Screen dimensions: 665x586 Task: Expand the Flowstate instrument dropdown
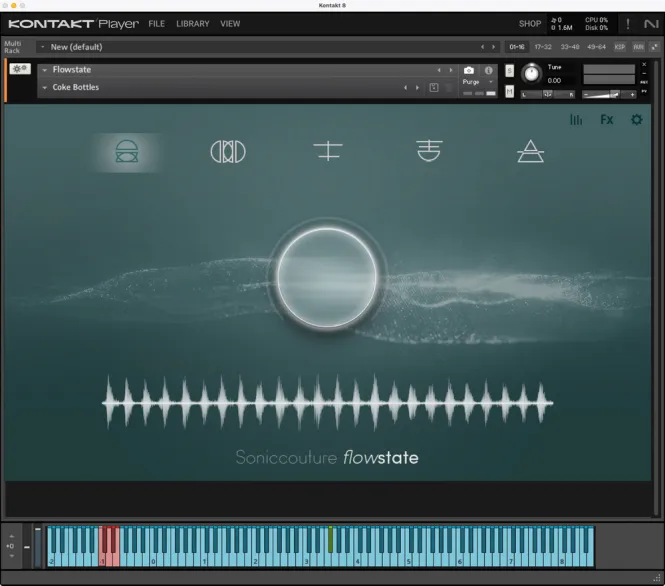click(45, 70)
